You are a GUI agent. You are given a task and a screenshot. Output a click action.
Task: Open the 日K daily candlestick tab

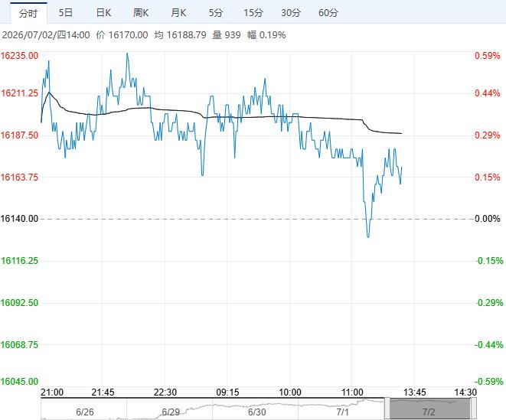[103, 13]
